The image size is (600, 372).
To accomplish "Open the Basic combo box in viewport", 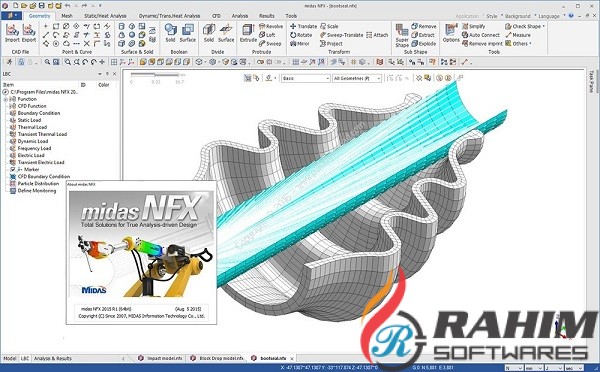I will pos(306,78).
